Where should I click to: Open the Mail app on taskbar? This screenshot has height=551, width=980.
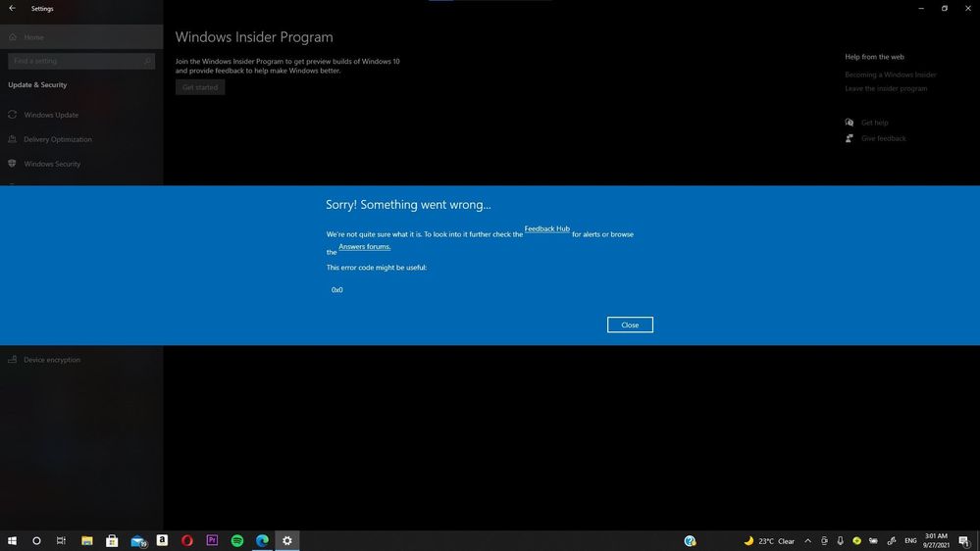[x=138, y=541]
